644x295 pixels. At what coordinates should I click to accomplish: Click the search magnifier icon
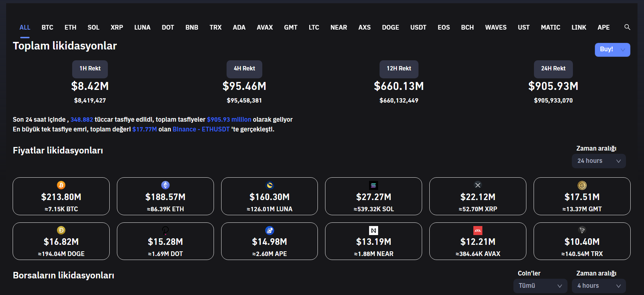pyautogui.click(x=627, y=27)
